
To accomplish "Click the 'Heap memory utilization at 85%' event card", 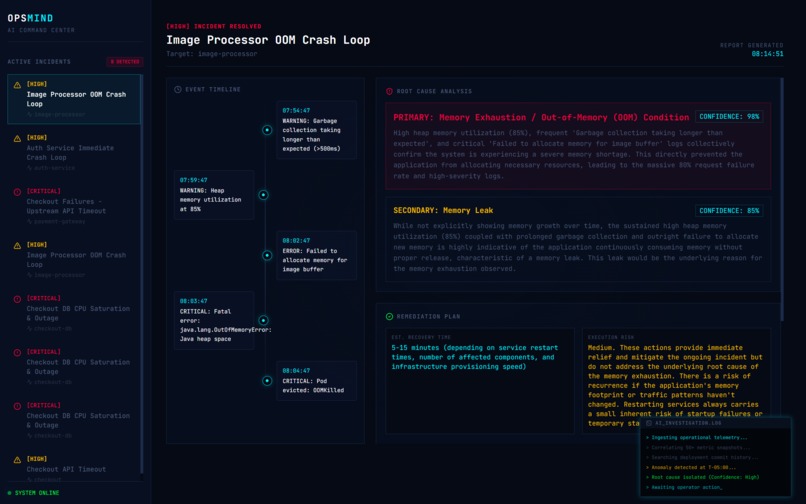I will [213, 195].
